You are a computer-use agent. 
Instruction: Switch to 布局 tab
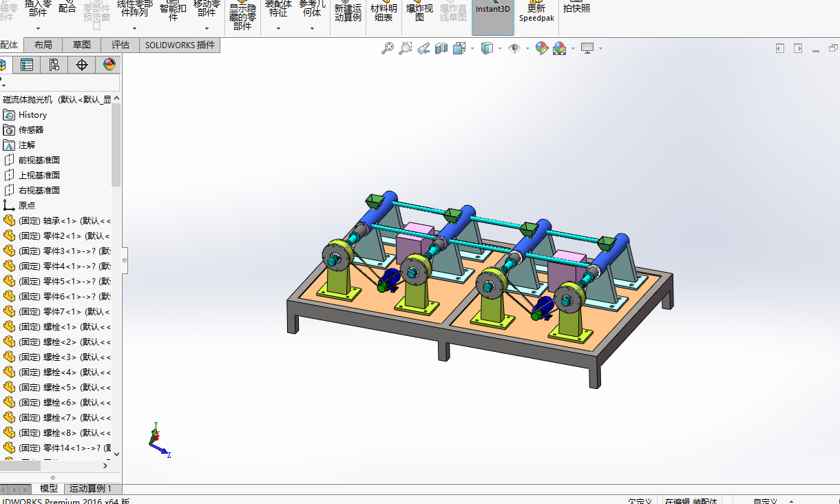click(x=43, y=45)
